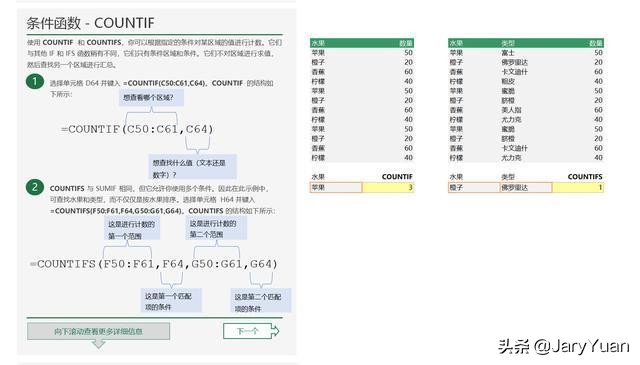Click the bold COUNTIF label above result cell
The image size is (640, 365).
tap(397, 177)
